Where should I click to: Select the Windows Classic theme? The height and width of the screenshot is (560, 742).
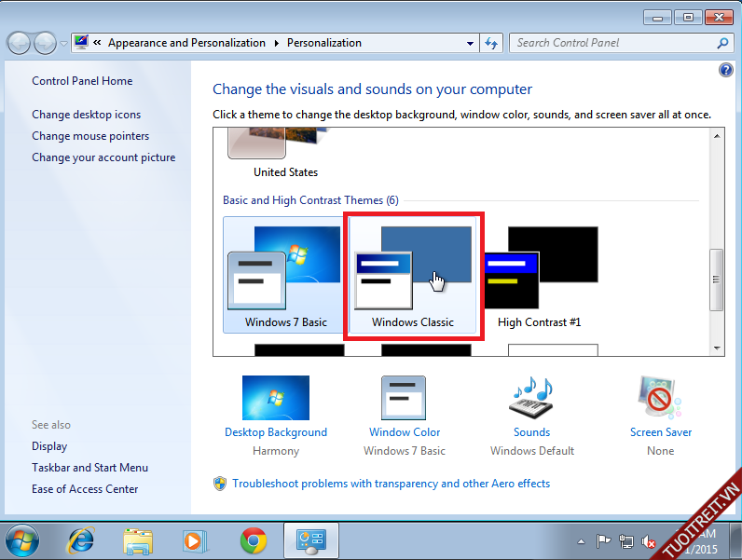413,278
